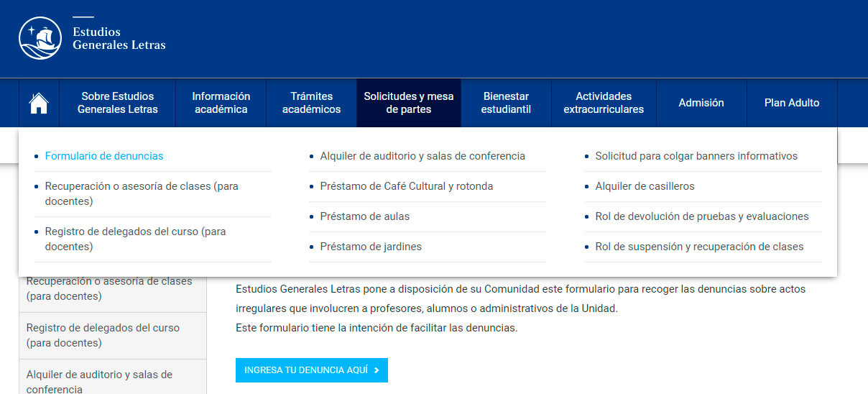The image size is (868, 394).
Task: Go to the Admisión section
Action: point(701,103)
